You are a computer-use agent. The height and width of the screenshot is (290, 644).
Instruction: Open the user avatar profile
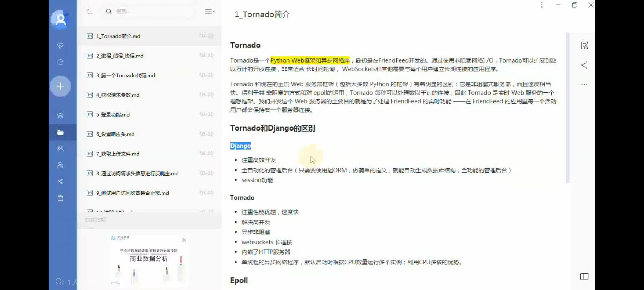(x=60, y=19)
